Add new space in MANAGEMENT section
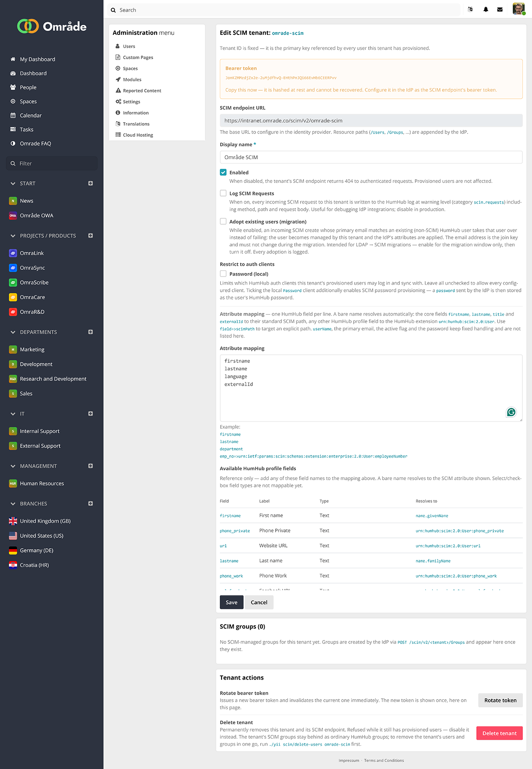This screenshot has height=769, width=532. pyautogui.click(x=91, y=466)
